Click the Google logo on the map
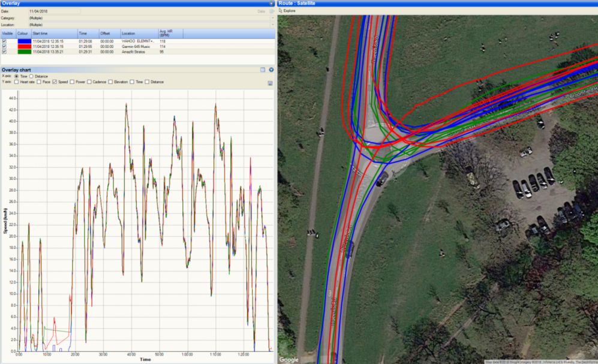This screenshot has width=598, height=364. coord(289,360)
